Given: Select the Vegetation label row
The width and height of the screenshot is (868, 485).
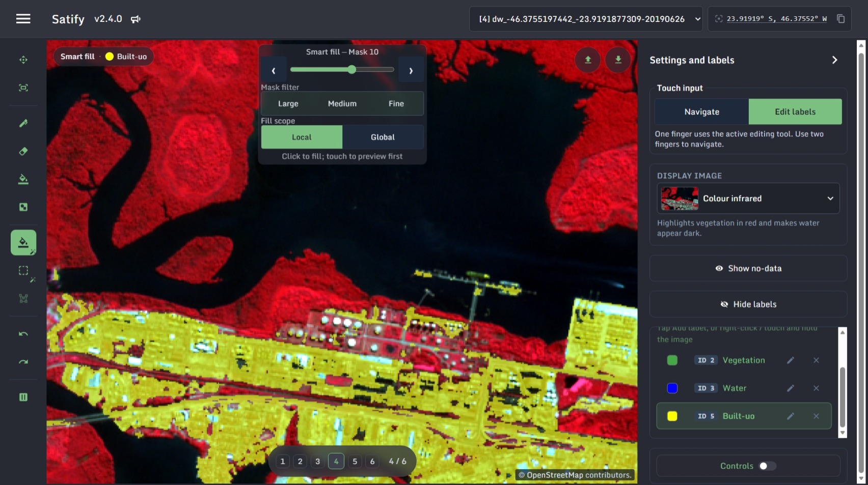Looking at the screenshot, I should pyautogui.click(x=744, y=360).
